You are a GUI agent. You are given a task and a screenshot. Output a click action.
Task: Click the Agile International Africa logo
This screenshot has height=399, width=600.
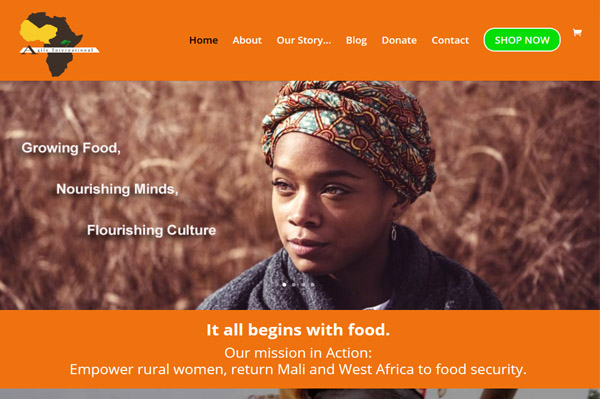click(59, 44)
